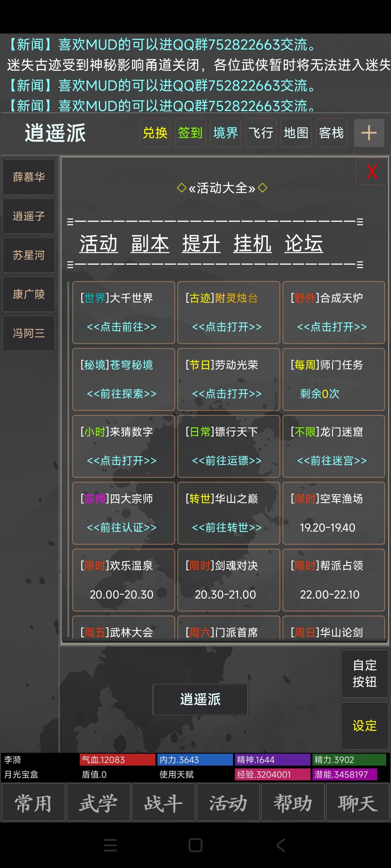The image size is (391, 868).
Task: Switch to the 副本 tab
Action: tap(150, 244)
